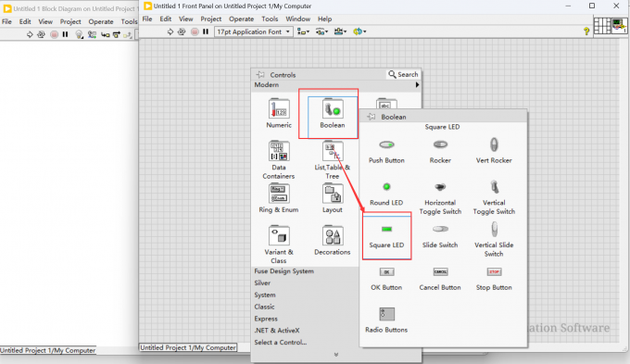Screen dimensions: 630x364
Task: Toggle Retain Wire Values in Block Diagram
Action: tap(92, 35)
